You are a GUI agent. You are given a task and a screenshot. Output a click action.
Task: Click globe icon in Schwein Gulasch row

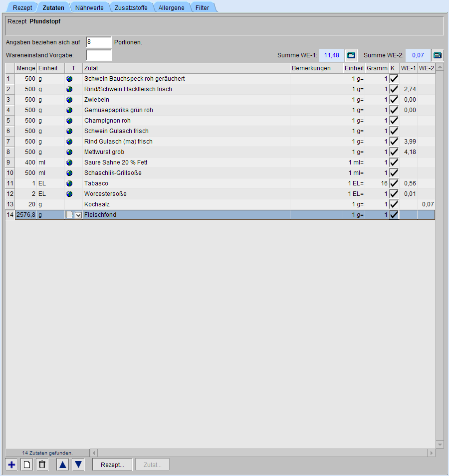tap(69, 131)
